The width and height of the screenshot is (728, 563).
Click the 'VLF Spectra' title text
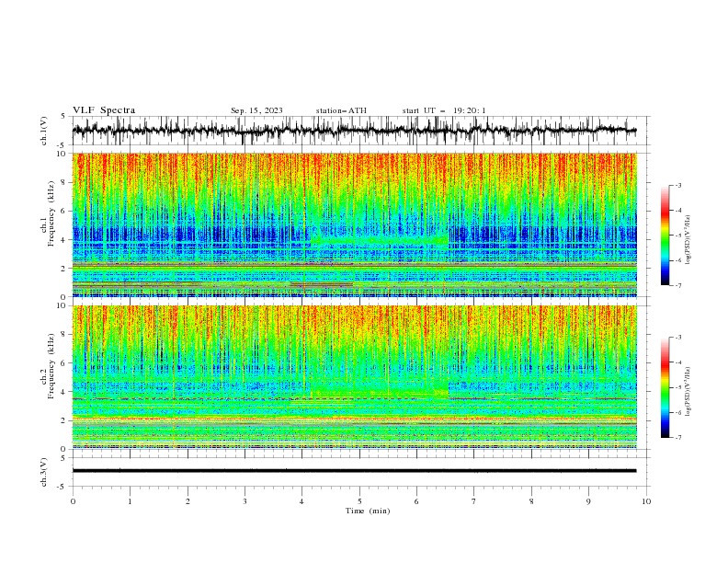(104, 110)
